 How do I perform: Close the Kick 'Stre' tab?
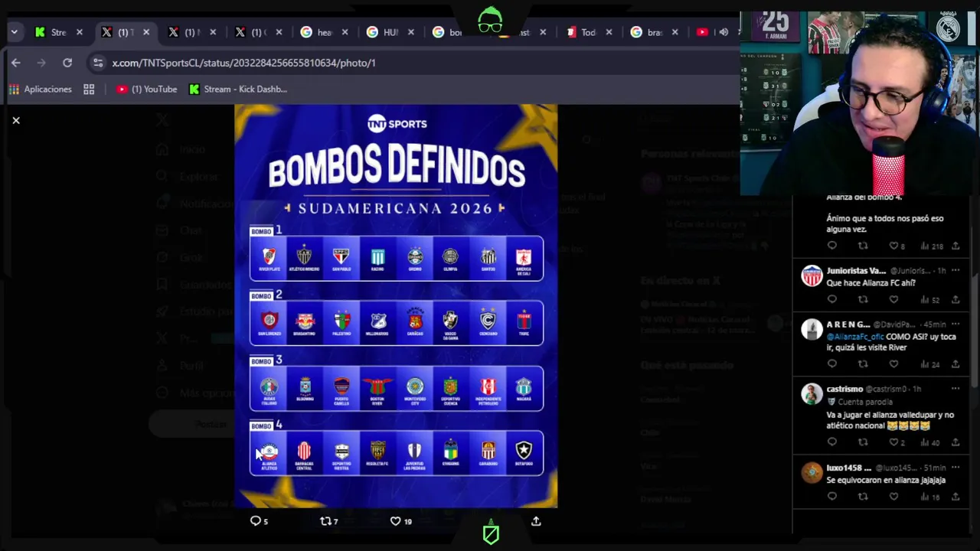coord(79,32)
